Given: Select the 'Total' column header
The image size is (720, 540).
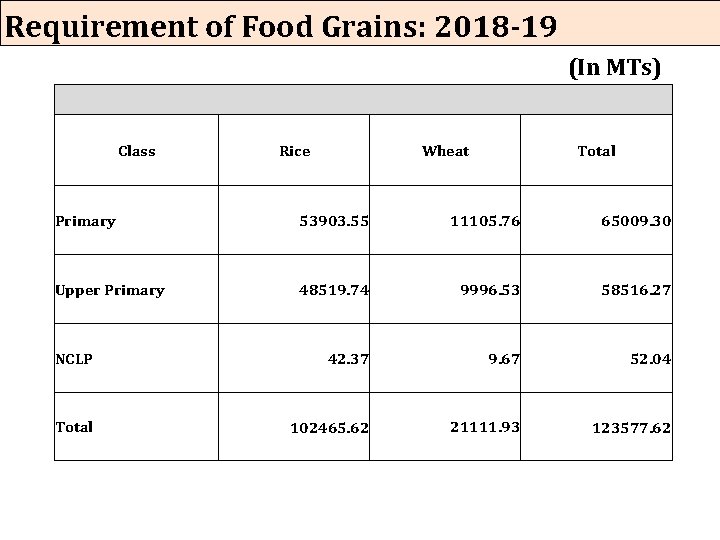Looking at the screenshot, I should coord(596,151).
